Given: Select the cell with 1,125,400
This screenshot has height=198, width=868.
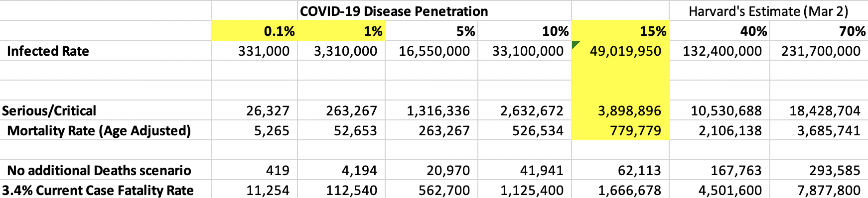Looking at the screenshot, I should click(x=525, y=190).
